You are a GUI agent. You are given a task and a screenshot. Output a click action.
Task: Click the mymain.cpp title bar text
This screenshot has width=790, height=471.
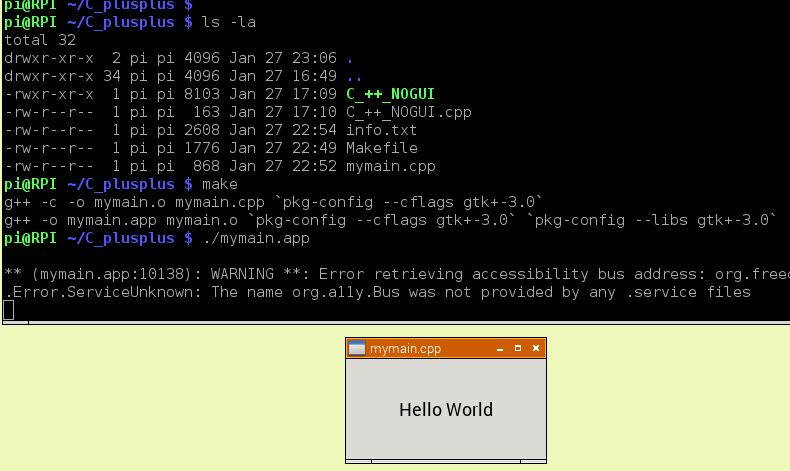click(x=405, y=349)
